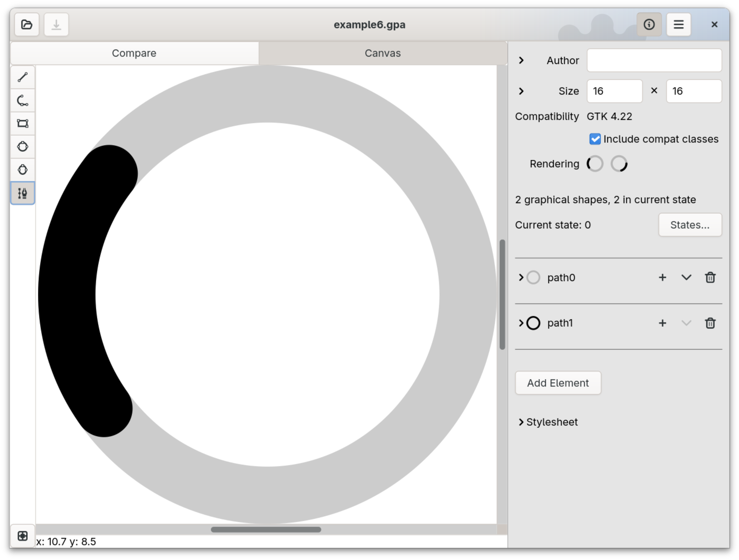
Task: Delete path1 with its trash icon
Action: (x=710, y=323)
